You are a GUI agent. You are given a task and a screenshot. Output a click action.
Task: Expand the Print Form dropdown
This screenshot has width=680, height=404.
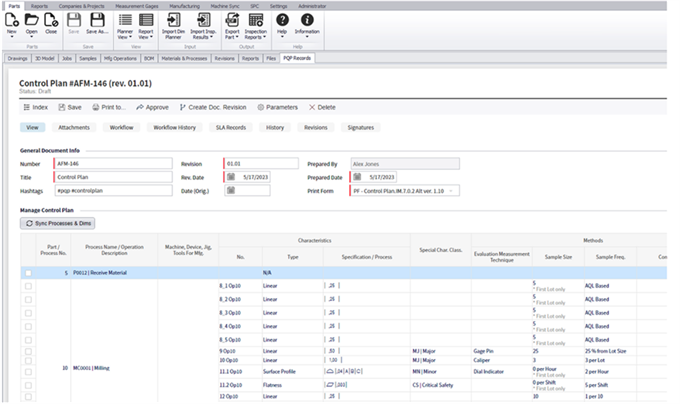(453, 190)
